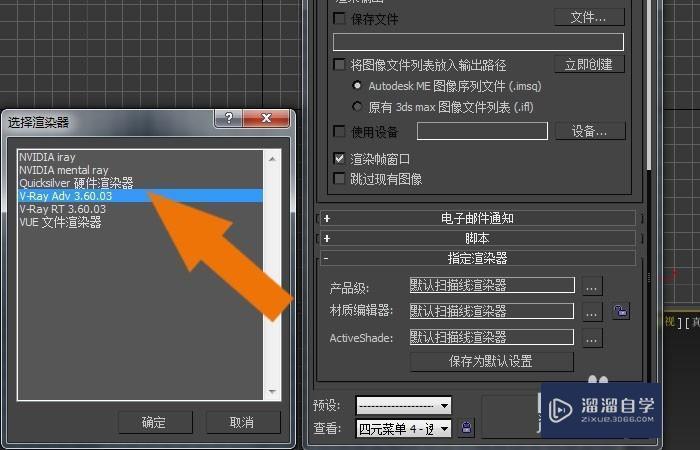Open renderer chooser for ActiveShade
The width and height of the screenshot is (700, 450).
592,338
